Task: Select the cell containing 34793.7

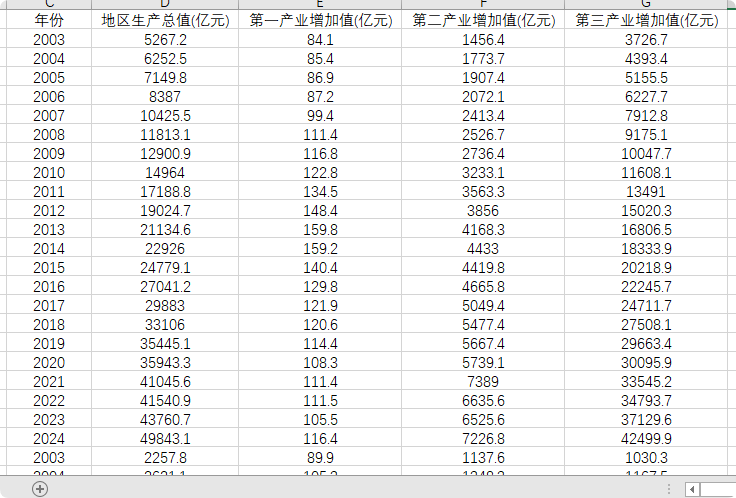Action: (x=646, y=401)
